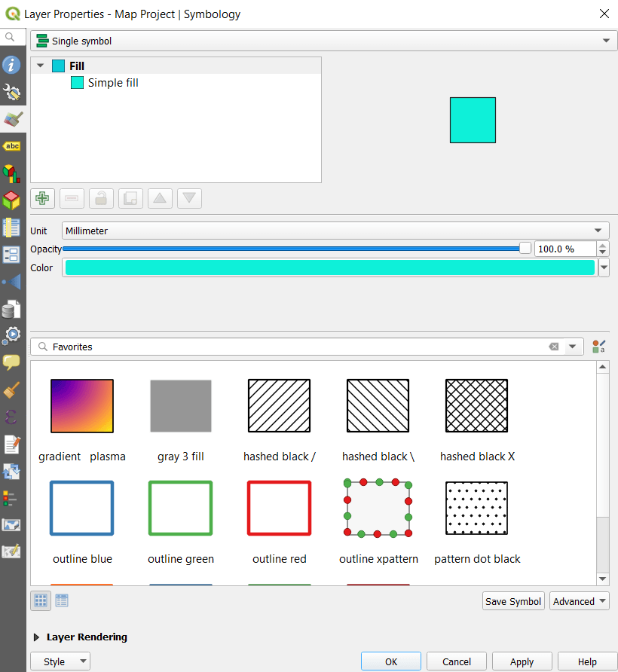
Task: Click the Save Symbol button
Action: (x=513, y=601)
